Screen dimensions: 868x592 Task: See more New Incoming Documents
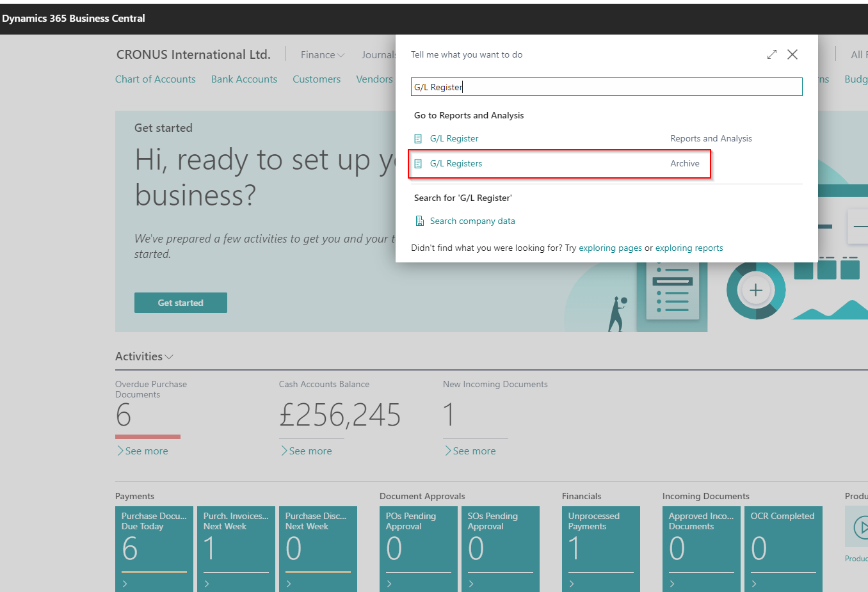point(470,451)
